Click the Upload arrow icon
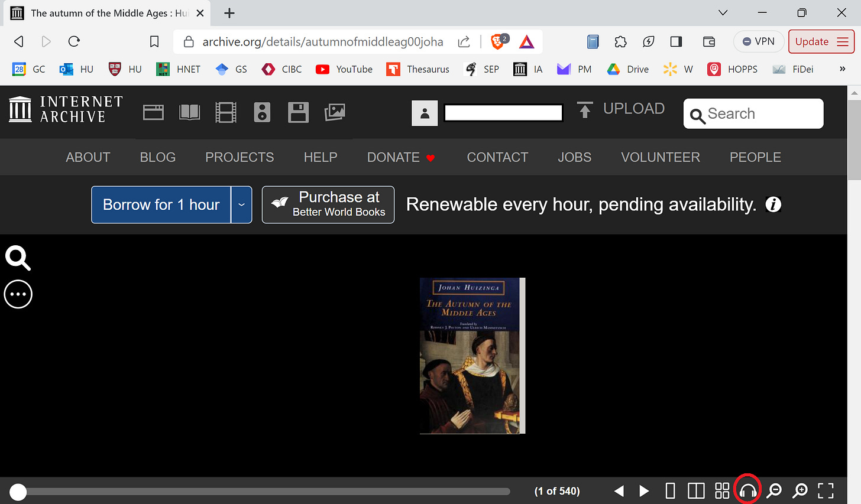 click(585, 110)
